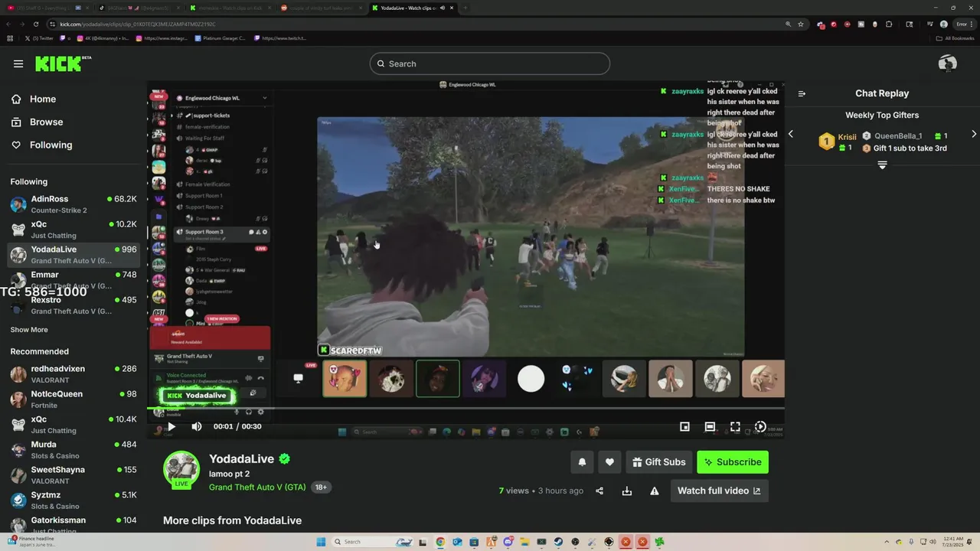
Task: Open SweetShayna recommended channel
Action: (73, 475)
